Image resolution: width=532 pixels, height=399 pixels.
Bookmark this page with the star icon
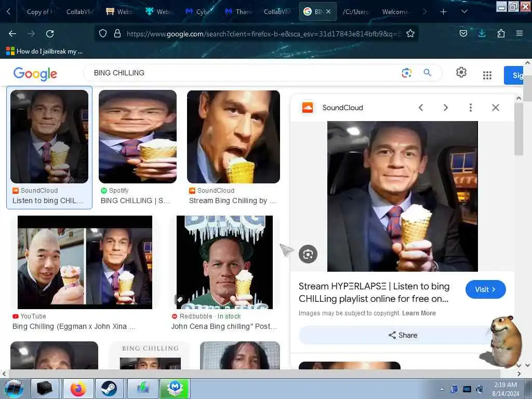[x=410, y=34]
